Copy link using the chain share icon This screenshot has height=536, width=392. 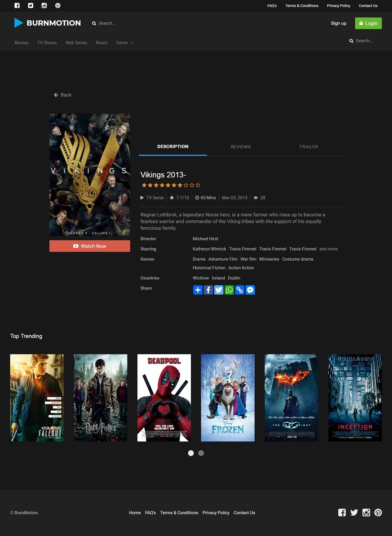240,290
